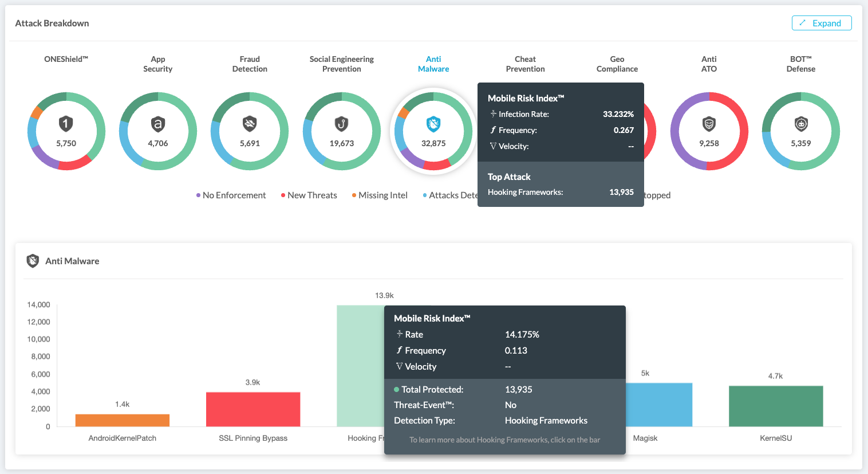Screen dimensions: 868x474
Task: Toggle the No Enforcement legend item
Action: click(231, 195)
